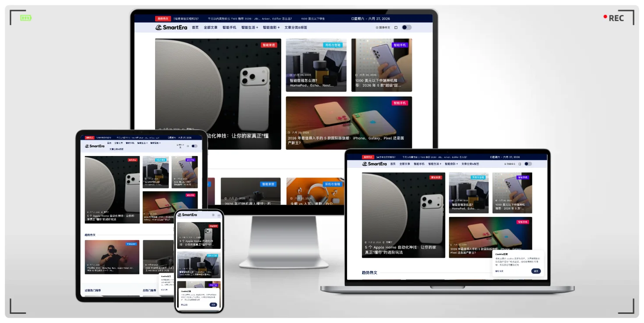Click the 近期热门推荐 heading on the tablet
The width and height of the screenshot is (644, 323).
tap(92, 290)
